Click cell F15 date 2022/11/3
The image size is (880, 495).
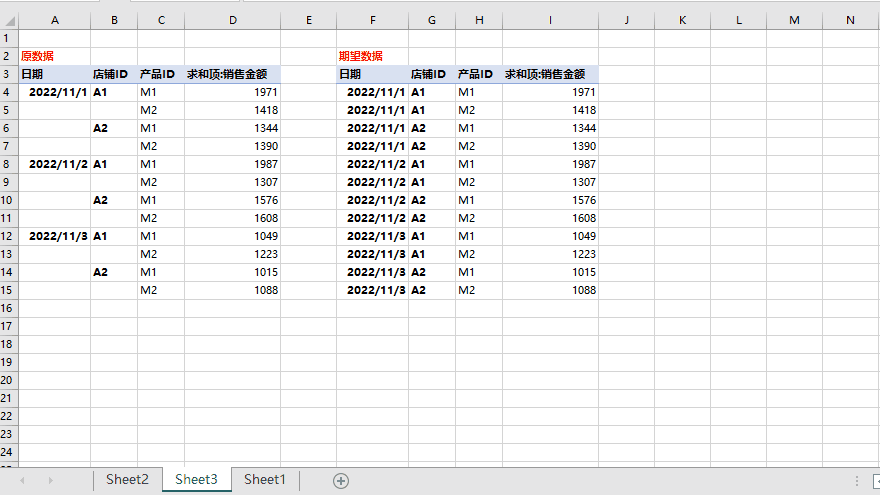point(373,290)
